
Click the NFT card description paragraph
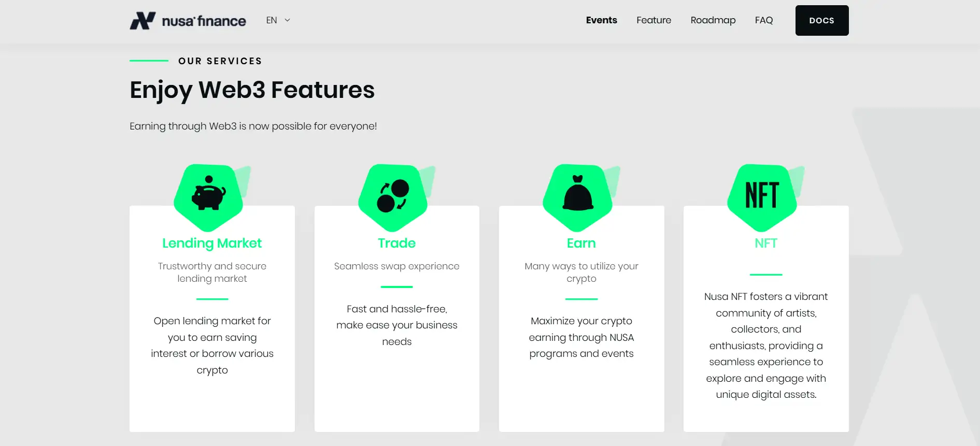coord(765,345)
